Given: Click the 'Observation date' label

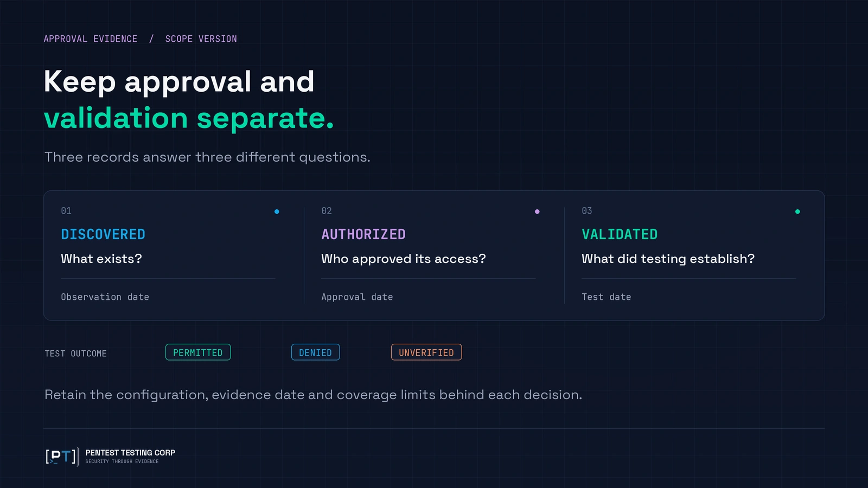Looking at the screenshot, I should (x=105, y=297).
